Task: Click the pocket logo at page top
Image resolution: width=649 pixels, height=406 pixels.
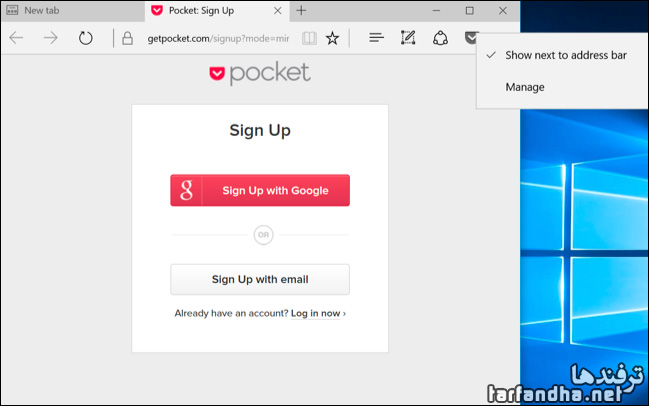Action: click(x=260, y=73)
